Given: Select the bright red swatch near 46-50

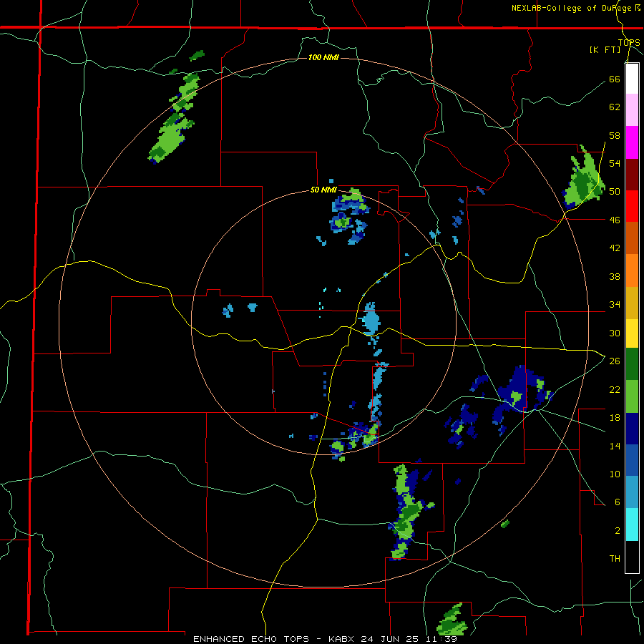Looking at the screenshot, I should (632, 207).
